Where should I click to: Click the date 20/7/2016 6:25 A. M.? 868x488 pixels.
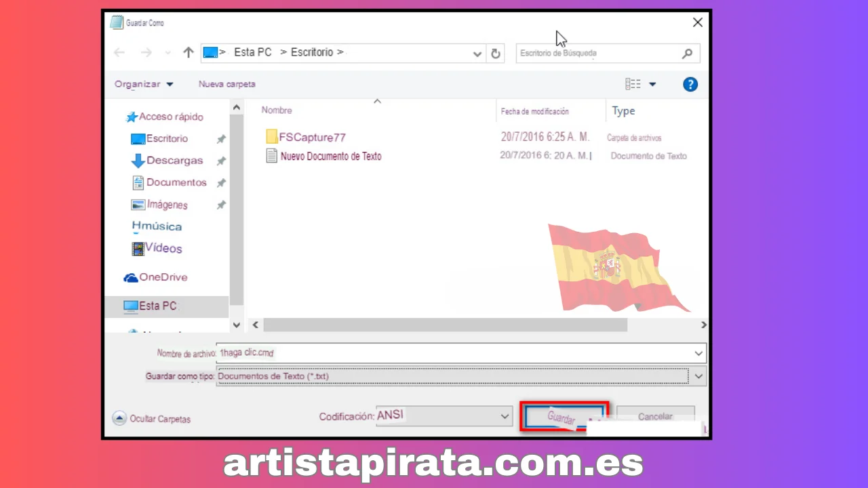(x=545, y=137)
